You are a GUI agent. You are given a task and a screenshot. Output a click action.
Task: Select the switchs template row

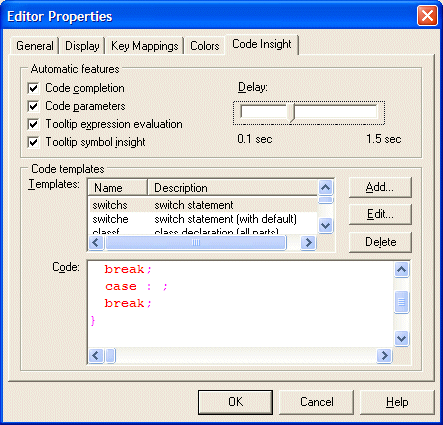pos(203,205)
